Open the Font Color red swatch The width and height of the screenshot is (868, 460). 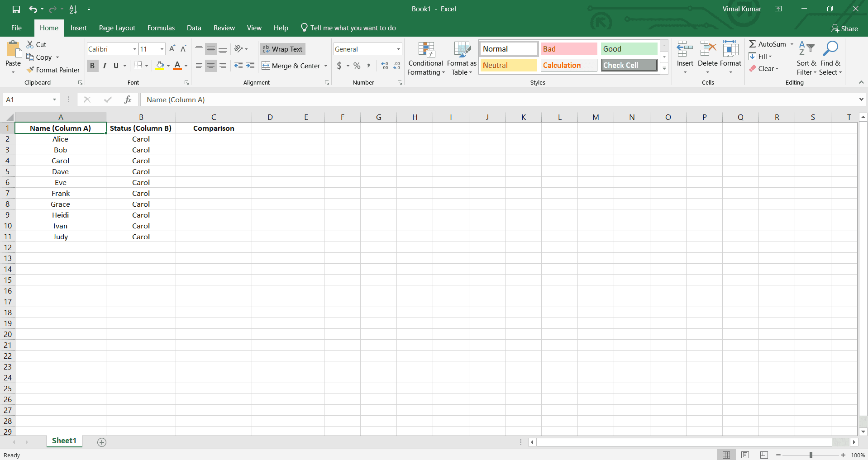(x=177, y=66)
